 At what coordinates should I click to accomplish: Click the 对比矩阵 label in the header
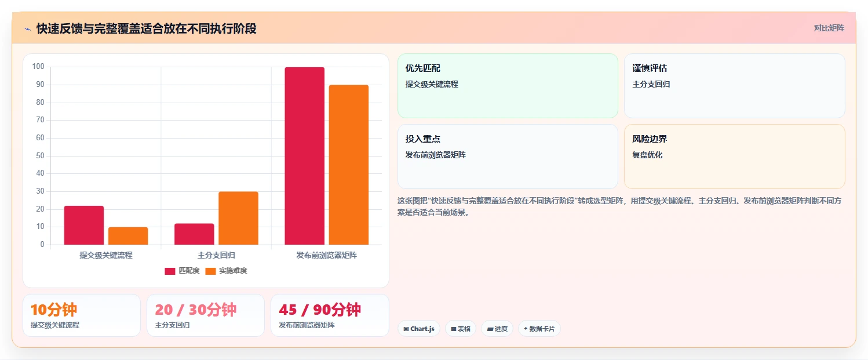tap(829, 28)
